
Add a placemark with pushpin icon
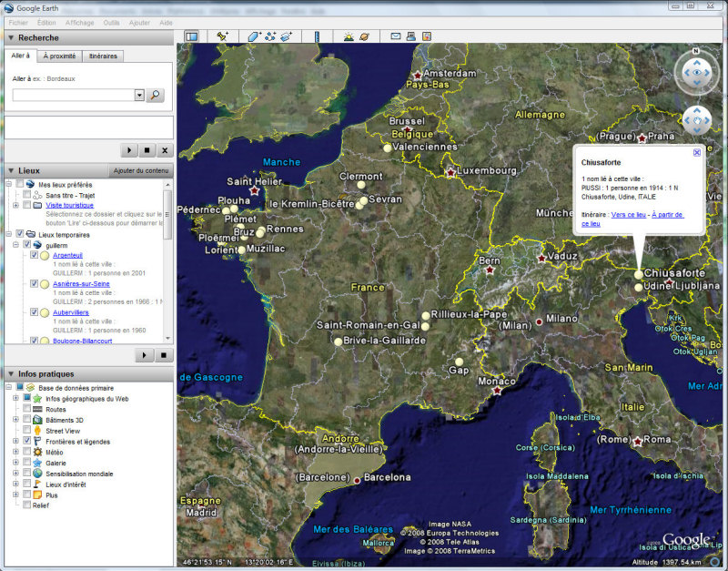point(222,36)
